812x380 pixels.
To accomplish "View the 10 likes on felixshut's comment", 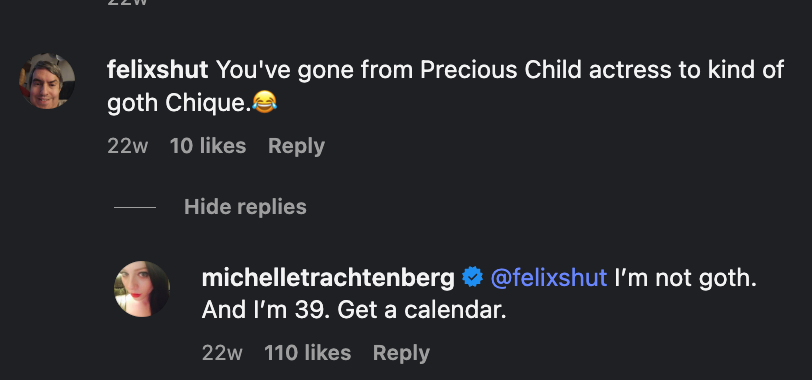I will (208, 146).
